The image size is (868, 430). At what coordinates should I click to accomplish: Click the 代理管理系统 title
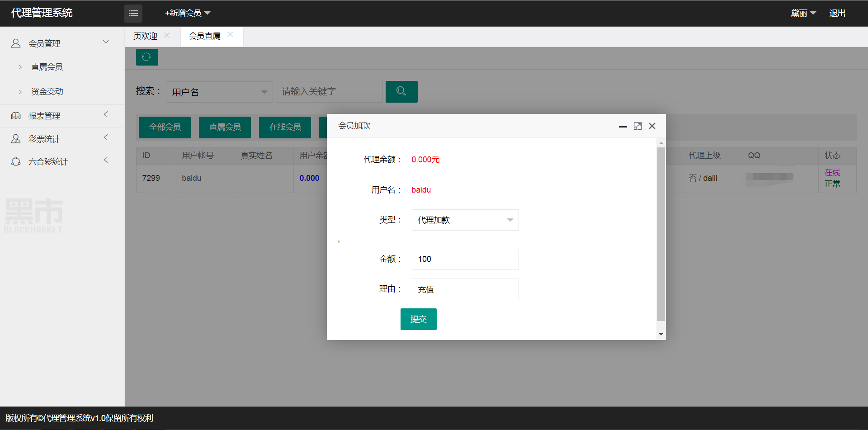[42, 13]
